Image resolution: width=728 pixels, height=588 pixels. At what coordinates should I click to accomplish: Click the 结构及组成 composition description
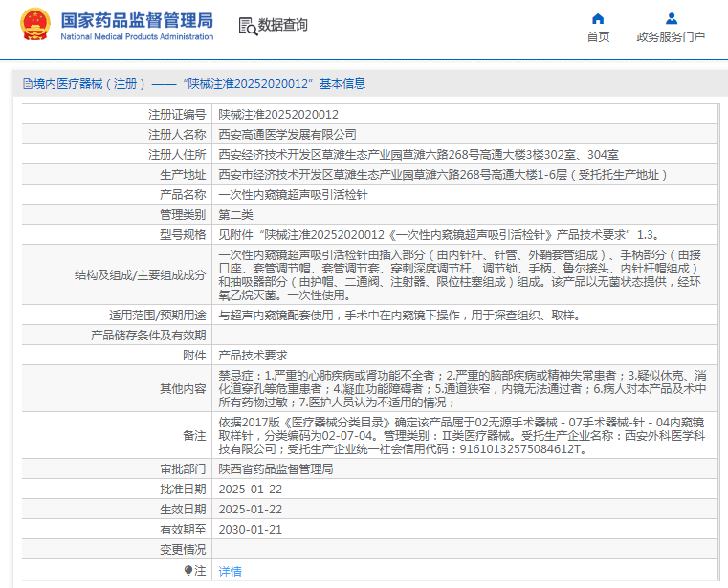click(x=459, y=274)
